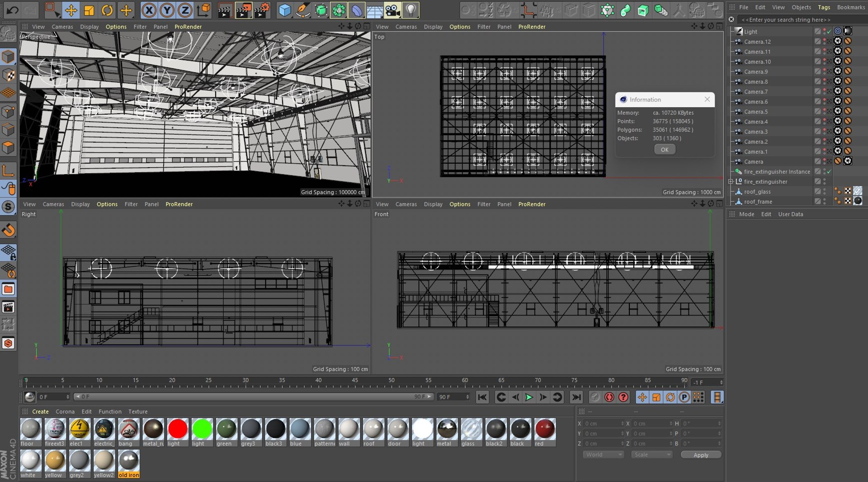Add a Light object from toolbar

410,10
